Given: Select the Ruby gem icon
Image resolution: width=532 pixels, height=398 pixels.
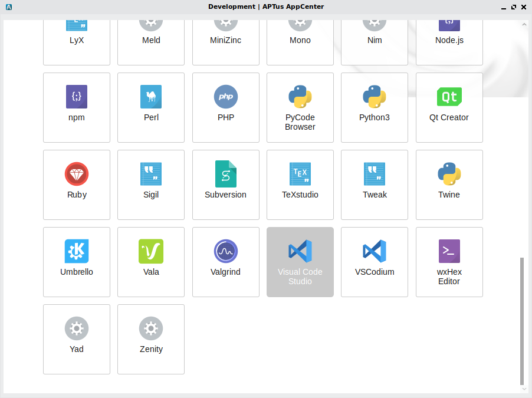Looking at the screenshot, I should click(77, 174).
